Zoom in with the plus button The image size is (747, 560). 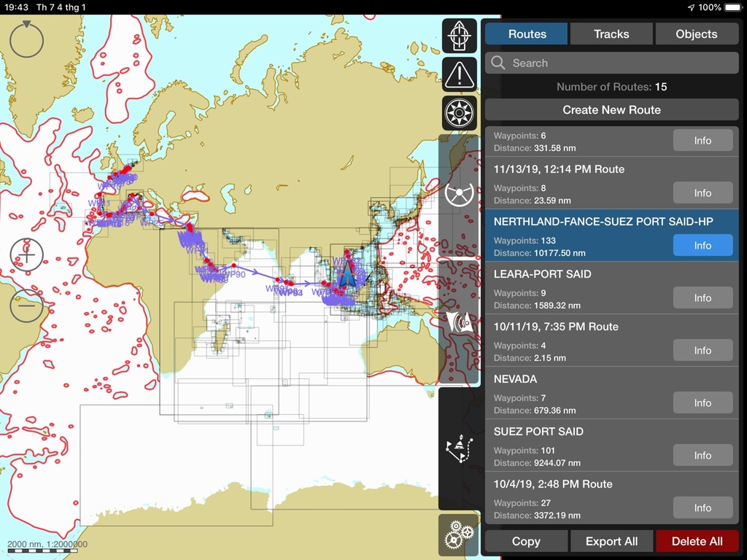(x=27, y=255)
